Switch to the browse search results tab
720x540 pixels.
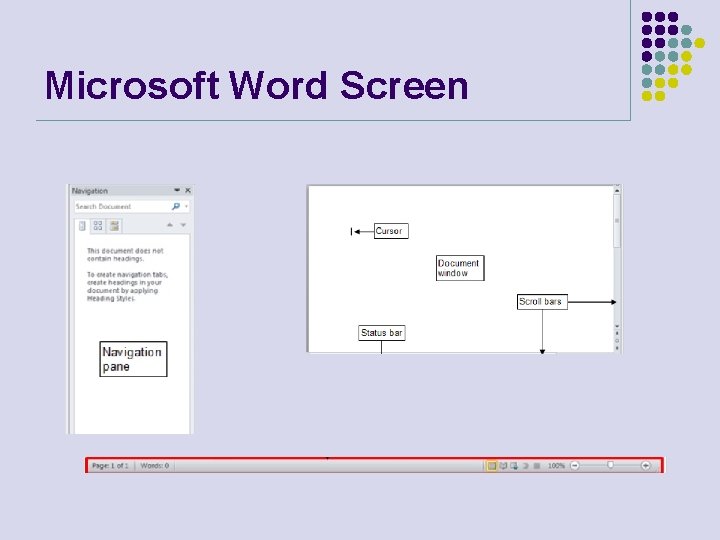coord(114,225)
